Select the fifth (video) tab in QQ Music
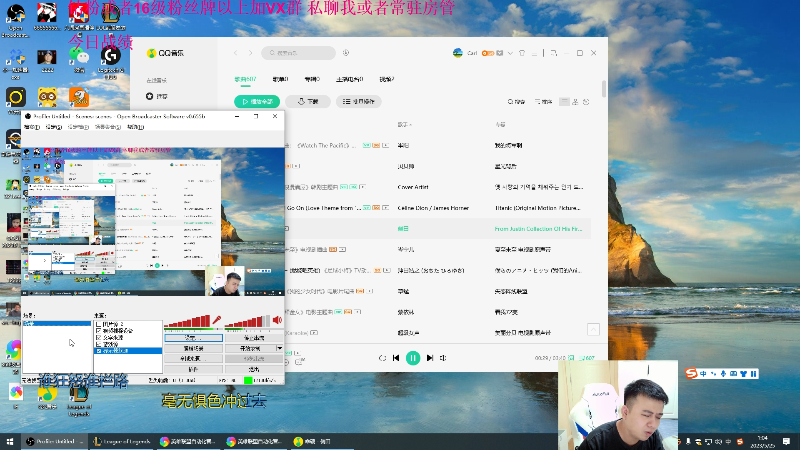Screen dimensions: 800x450 pyautogui.click(x=387, y=79)
